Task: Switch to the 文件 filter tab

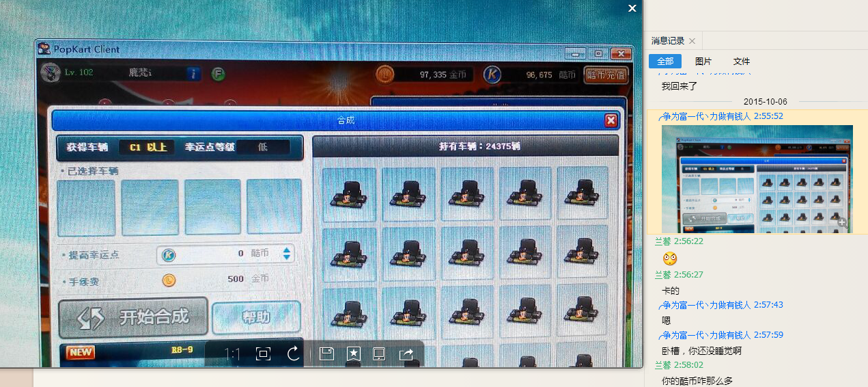Action: coord(742,62)
